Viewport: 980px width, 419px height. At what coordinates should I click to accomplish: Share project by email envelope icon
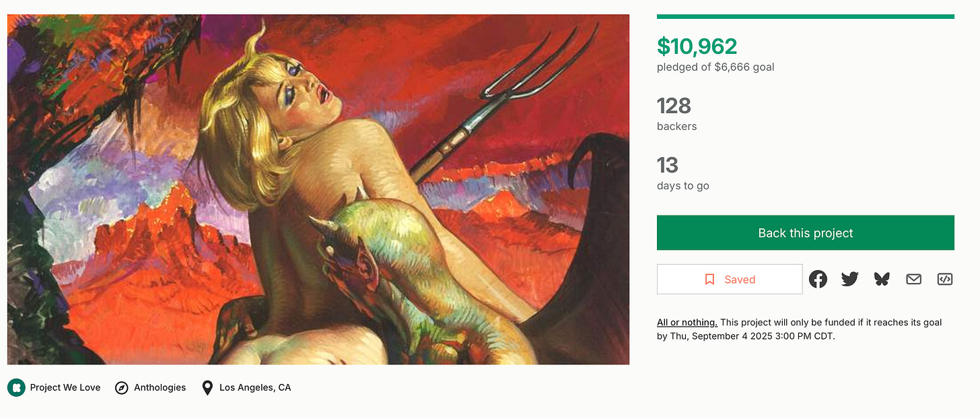(x=913, y=279)
